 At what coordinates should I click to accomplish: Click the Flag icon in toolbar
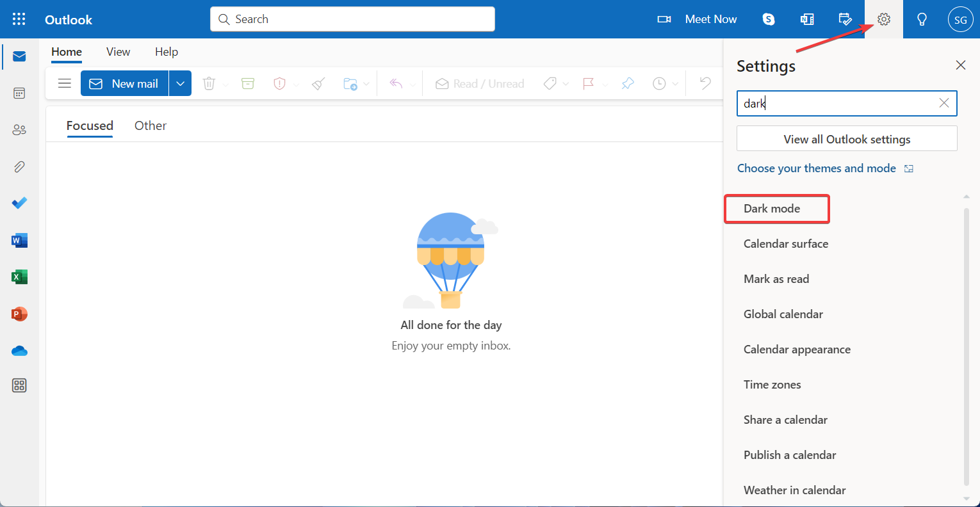(x=588, y=83)
